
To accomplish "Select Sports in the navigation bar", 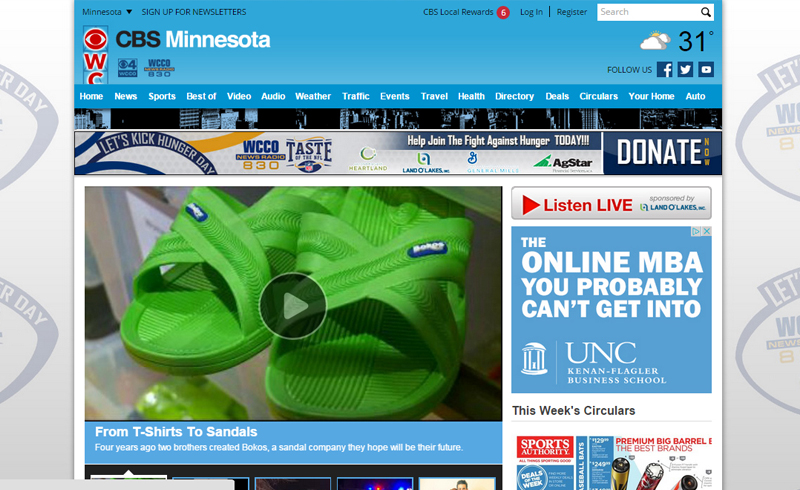I will coord(162,96).
